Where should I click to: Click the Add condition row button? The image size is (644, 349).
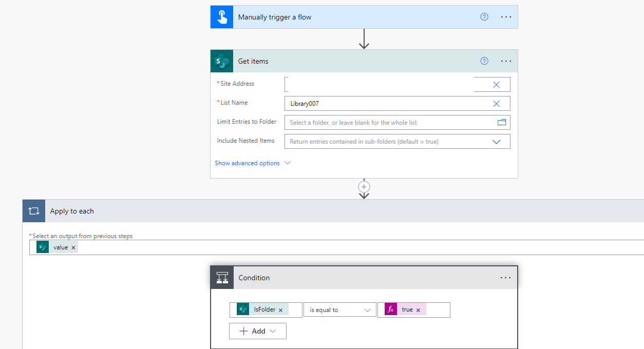[258, 331]
